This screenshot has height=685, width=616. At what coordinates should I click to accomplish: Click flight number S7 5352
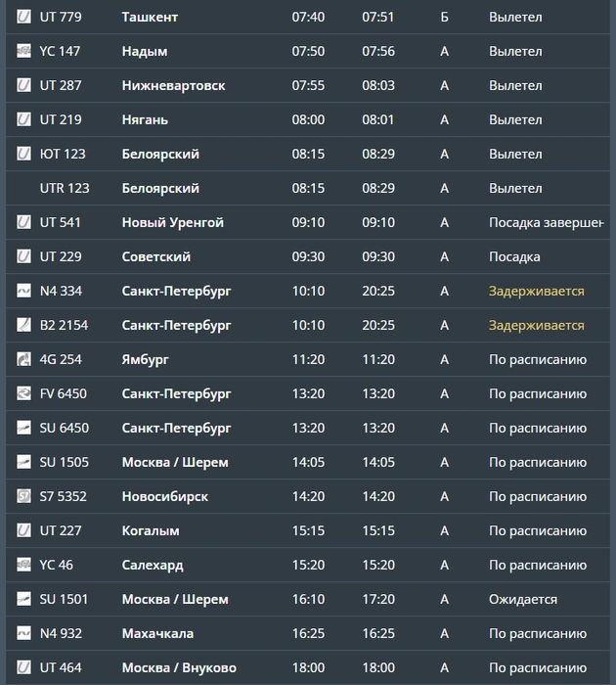64,496
